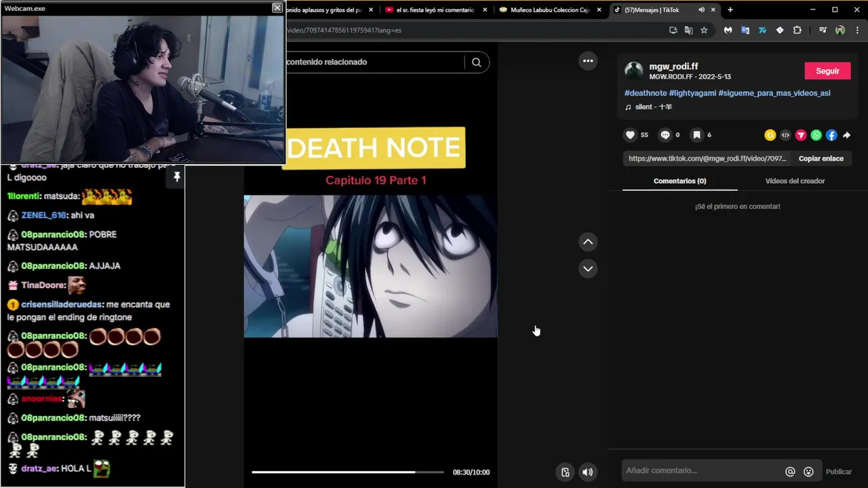Like the video with the heart icon

tap(630, 135)
